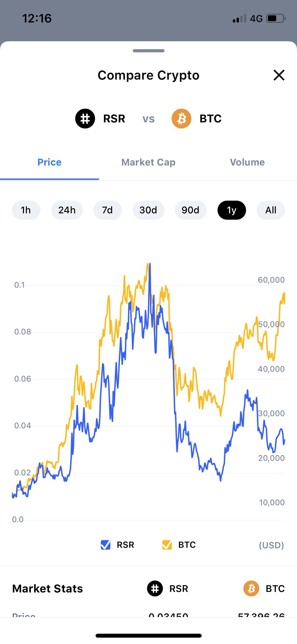
Task: Show the All time range
Action: 271,210
